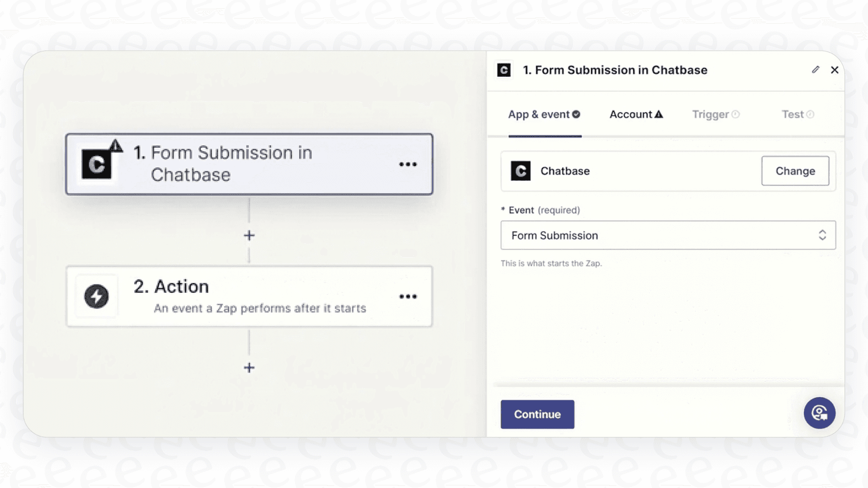Click the Continue button
Screen dimensions: 868x488
(x=537, y=414)
